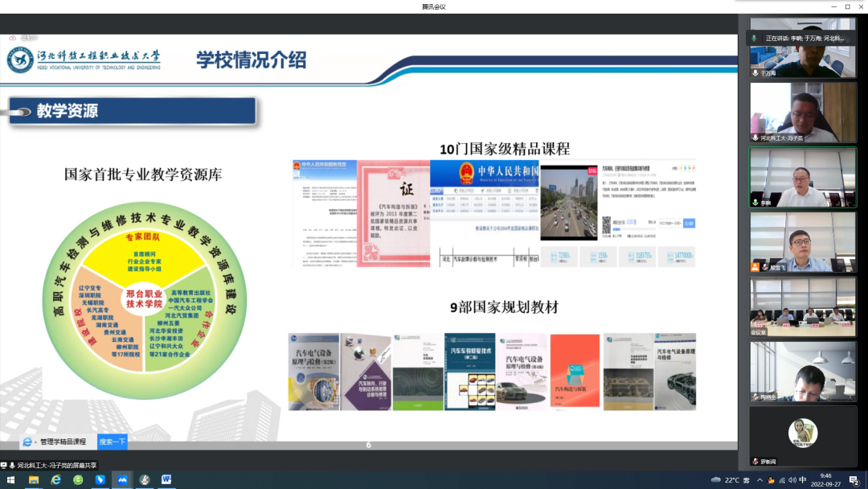Expand the hidden system tray icons
Image resolution: width=868 pixels, height=489 pixels.
coord(759,480)
